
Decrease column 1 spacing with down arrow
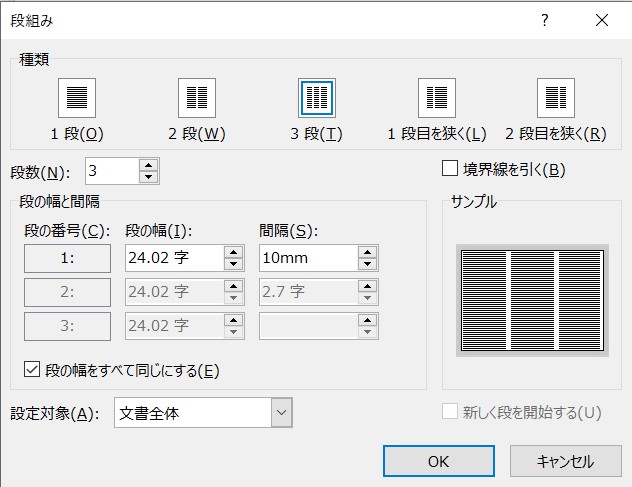click(x=368, y=264)
